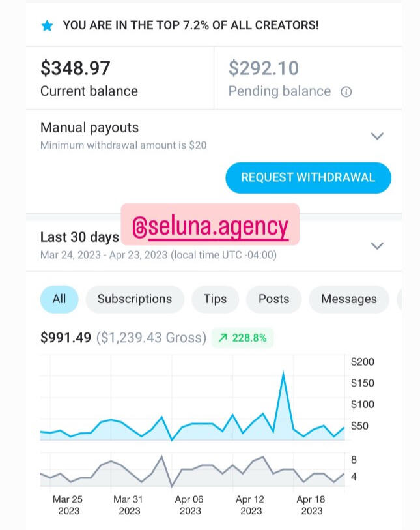Click the highest peak in the earnings chart
Image resolution: width=420 pixels, height=530 pixels.
click(283, 374)
